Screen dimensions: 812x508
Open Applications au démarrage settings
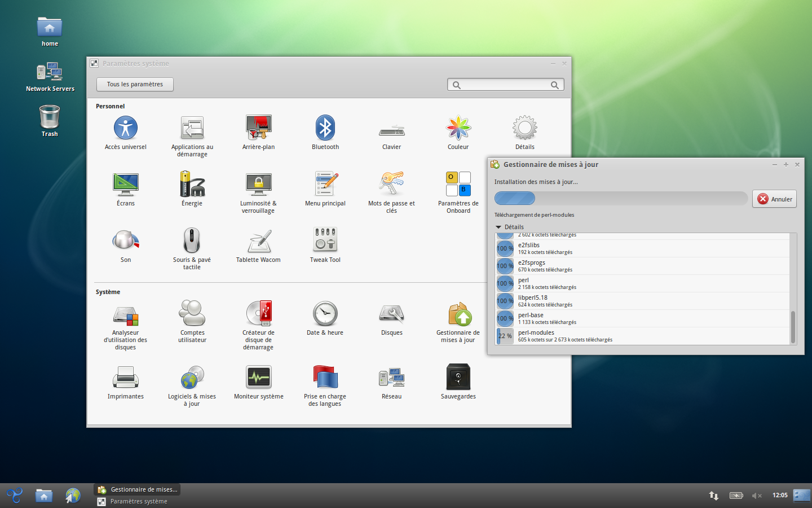pyautogui.click(x=192, y=136)
